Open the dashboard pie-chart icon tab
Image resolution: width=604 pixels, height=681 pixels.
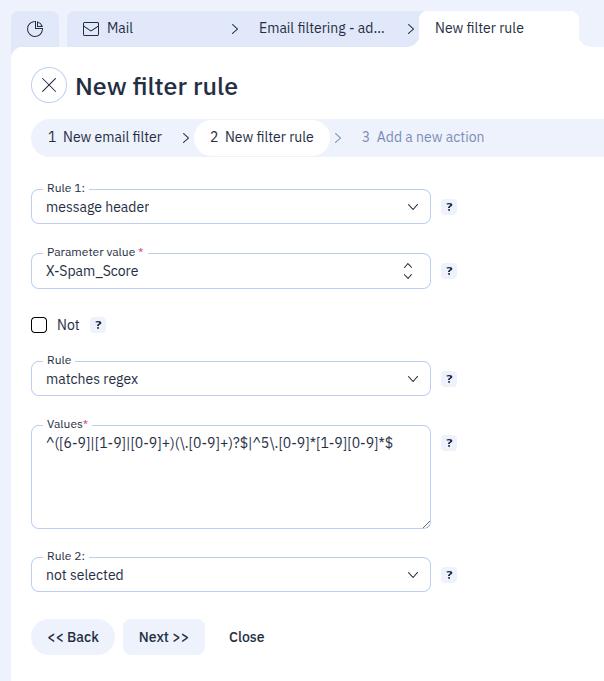tap(35, 29)
